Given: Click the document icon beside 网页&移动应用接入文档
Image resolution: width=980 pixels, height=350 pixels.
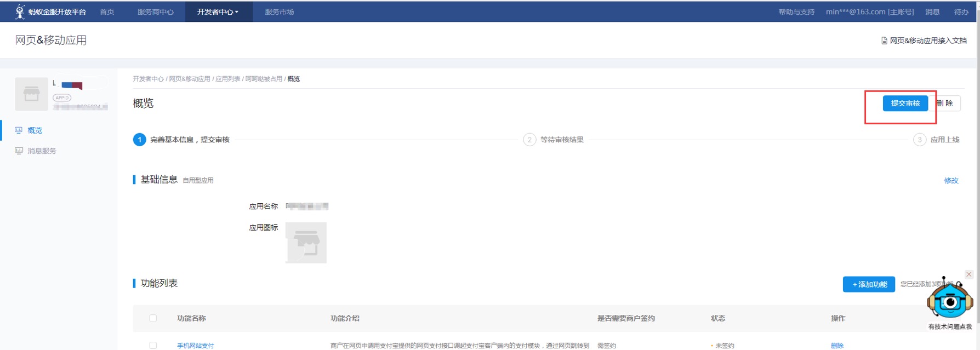Looking at the screenshot, I should [x=884, y=41].
